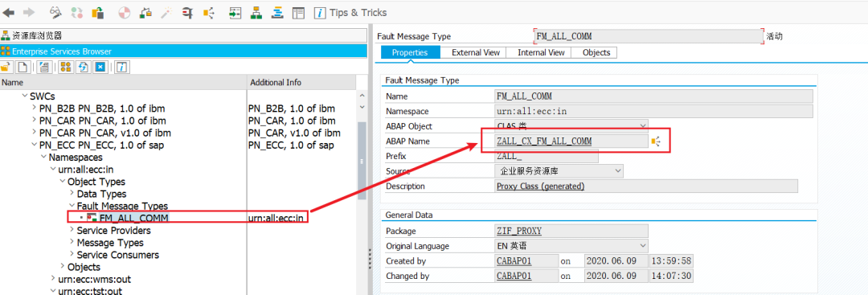This screenshot has height=295, width=868.
Task: Open ZALL_CX_FM_ALL_COMM ABAP class link
Action: (544, 141)
